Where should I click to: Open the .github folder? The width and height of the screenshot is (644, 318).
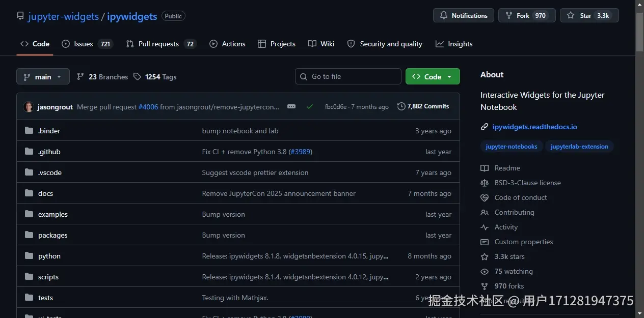[49, 152]
